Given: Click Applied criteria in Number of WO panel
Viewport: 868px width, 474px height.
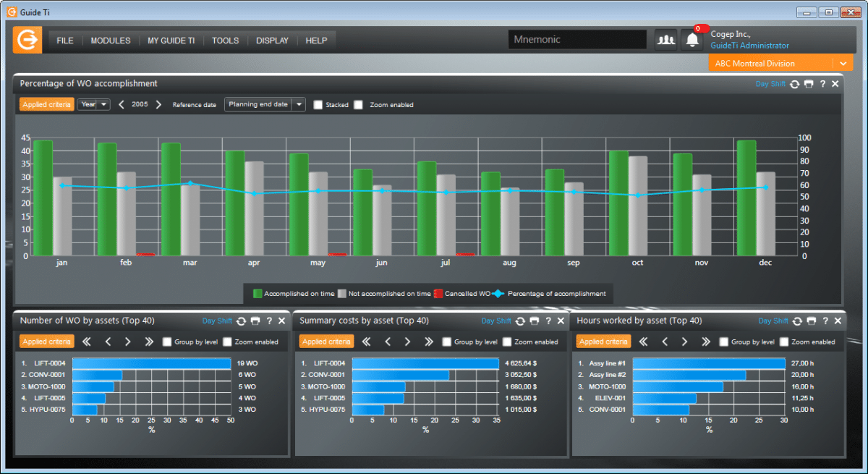Looking at the screenshot, I should pyautogui.click(x=47, y=342).
